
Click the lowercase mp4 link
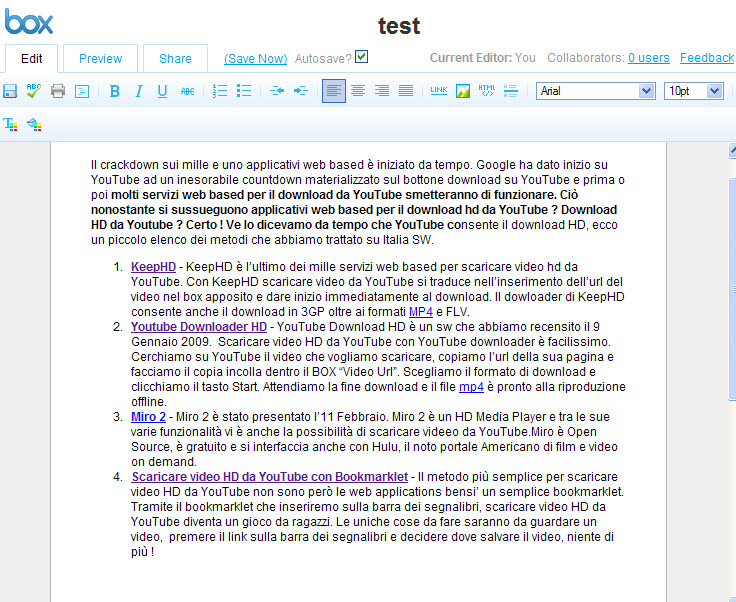pyautogui.click(x=471, y=387)
